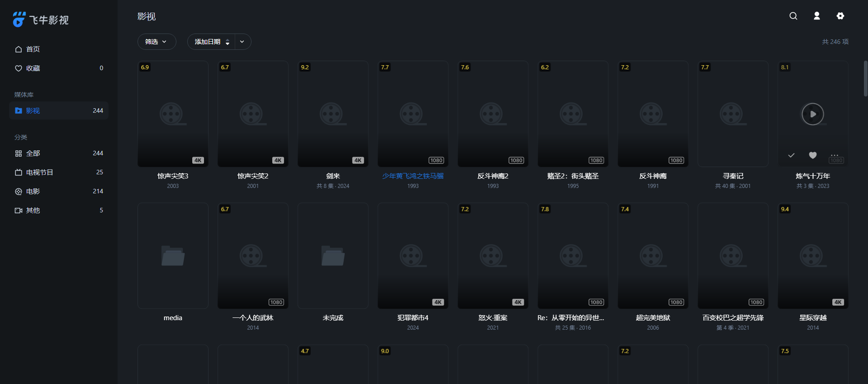Open 反斗神鹰 1991 poster
Image resolution: width=868 pixels, height=384 pixels.
point(653,114)
